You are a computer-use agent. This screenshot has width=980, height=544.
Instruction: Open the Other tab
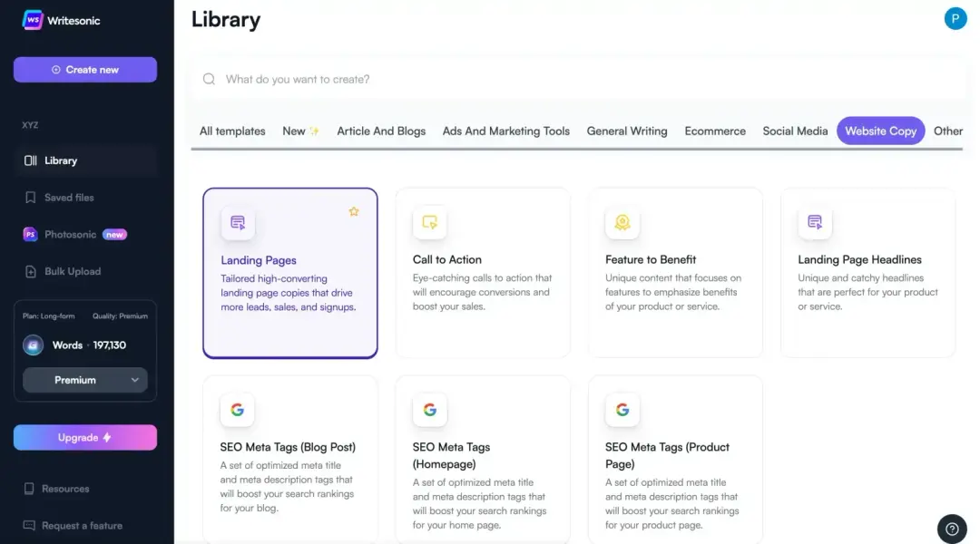point(948,131)
